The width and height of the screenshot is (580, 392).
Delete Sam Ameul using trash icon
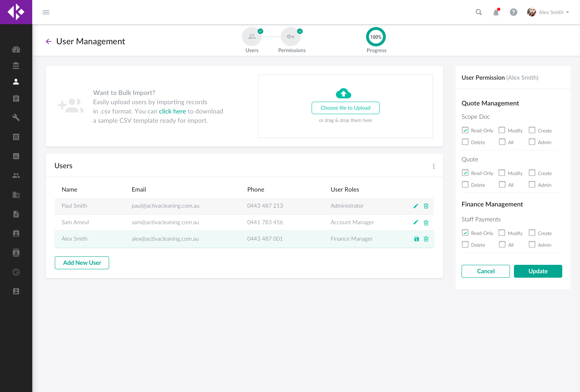[426, 222]
